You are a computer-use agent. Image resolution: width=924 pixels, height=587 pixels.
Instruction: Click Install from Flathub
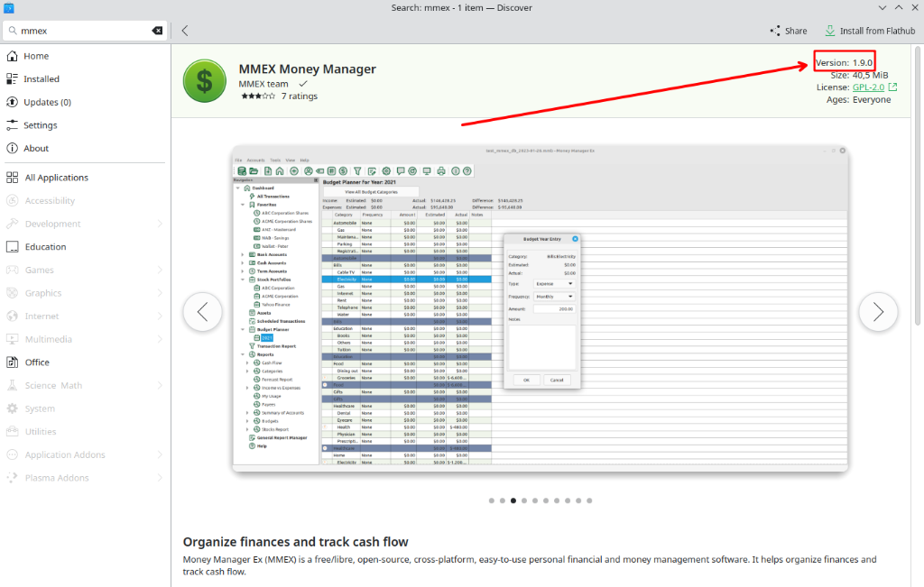[x=869, y=30]
